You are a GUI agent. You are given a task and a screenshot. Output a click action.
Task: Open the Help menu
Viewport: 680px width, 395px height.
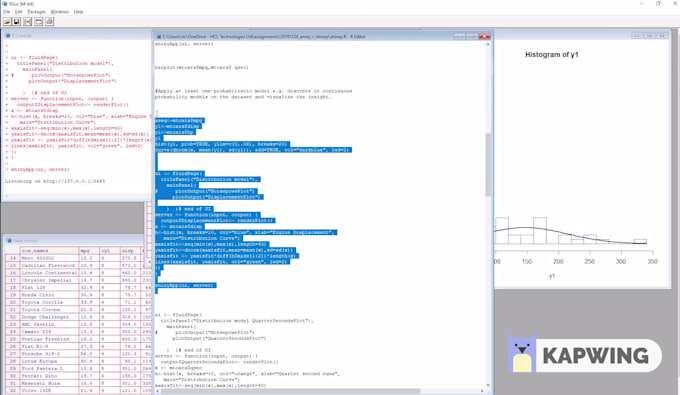[x=78, y=12]
